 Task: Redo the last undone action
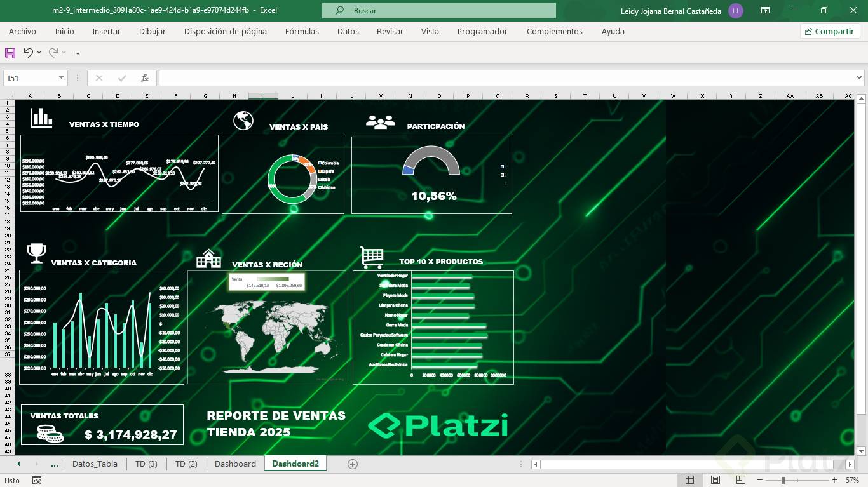pos(53,53)
